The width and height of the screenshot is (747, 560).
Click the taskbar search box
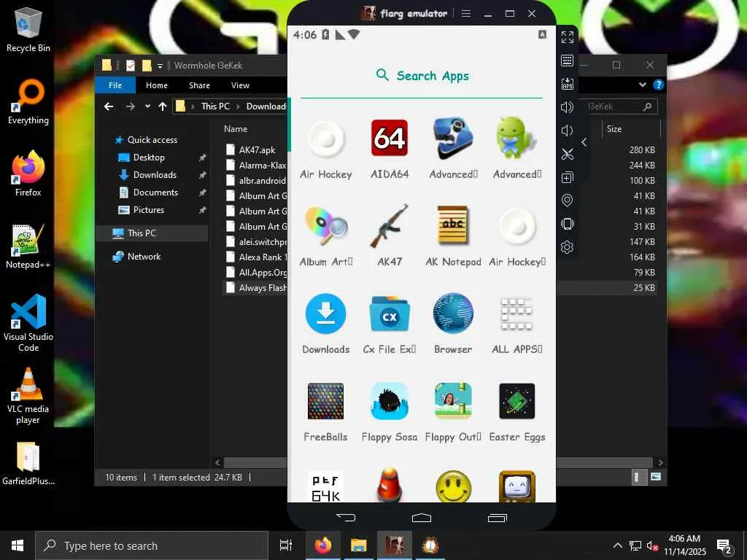(x=152, y=545)
